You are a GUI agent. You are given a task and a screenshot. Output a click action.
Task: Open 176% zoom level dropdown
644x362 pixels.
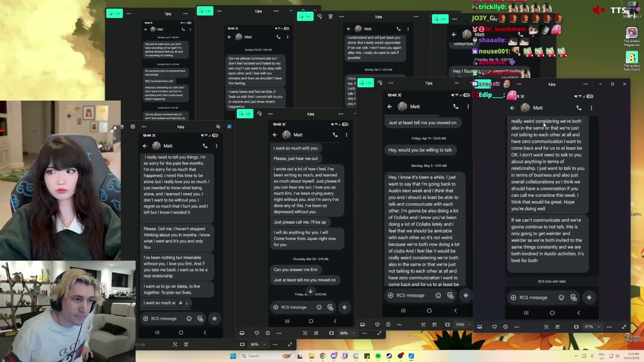tap(470, 324)
